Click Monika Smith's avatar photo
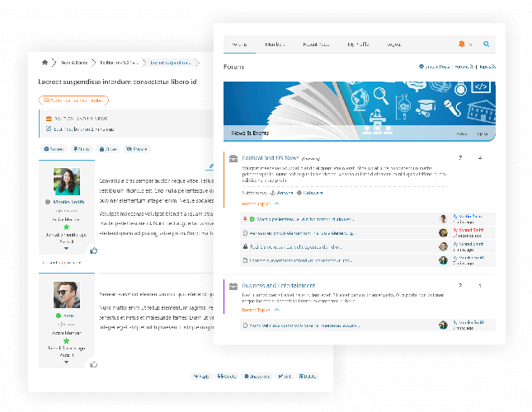 point(66,181)
